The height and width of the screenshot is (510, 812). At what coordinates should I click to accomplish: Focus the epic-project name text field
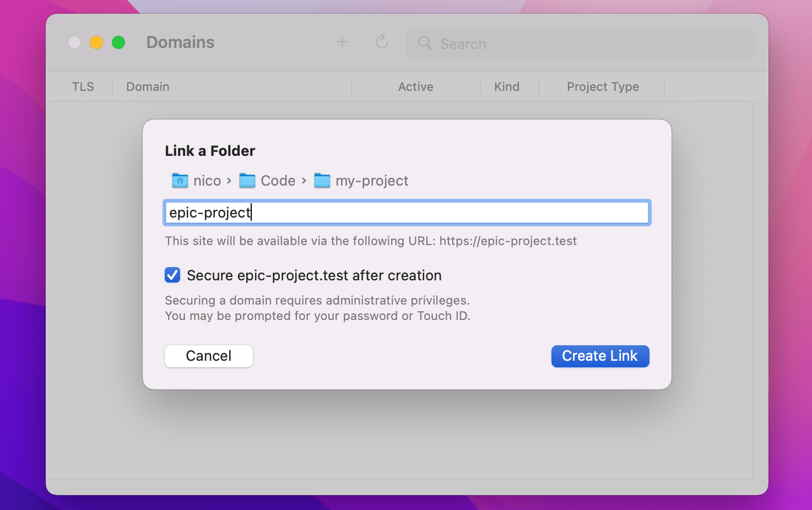coord(407,213)
